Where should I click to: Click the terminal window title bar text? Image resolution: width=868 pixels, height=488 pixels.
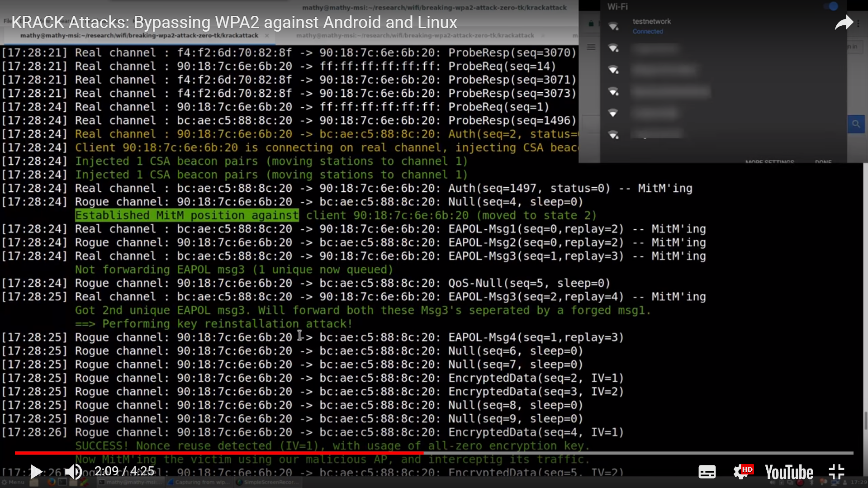434,7
